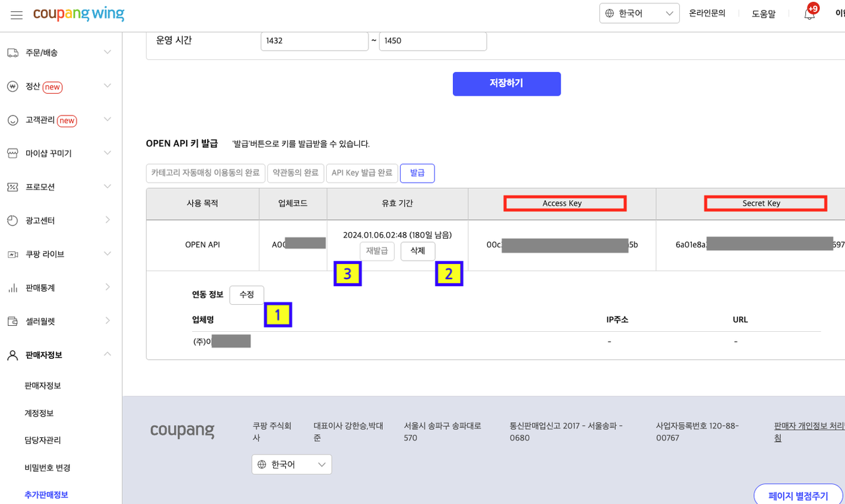Click the 수정 button next to 연동 정보
This screenshot has height=504, width=845.
pos(246,295)
